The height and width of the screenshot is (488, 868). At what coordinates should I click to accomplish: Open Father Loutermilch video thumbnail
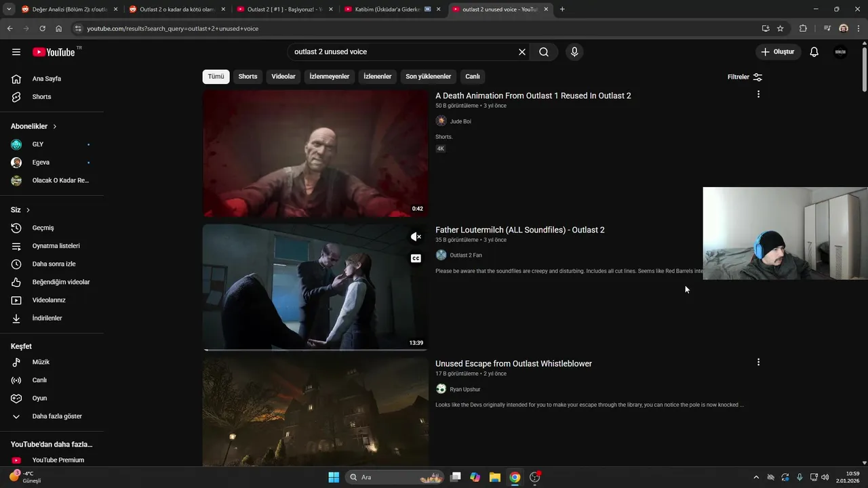pos(315,287)
